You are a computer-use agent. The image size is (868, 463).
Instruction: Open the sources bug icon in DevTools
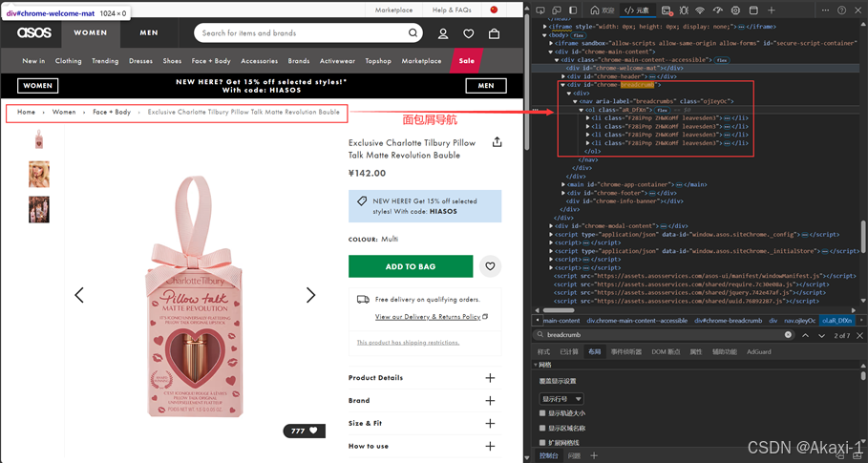click(x=684, y=10)
